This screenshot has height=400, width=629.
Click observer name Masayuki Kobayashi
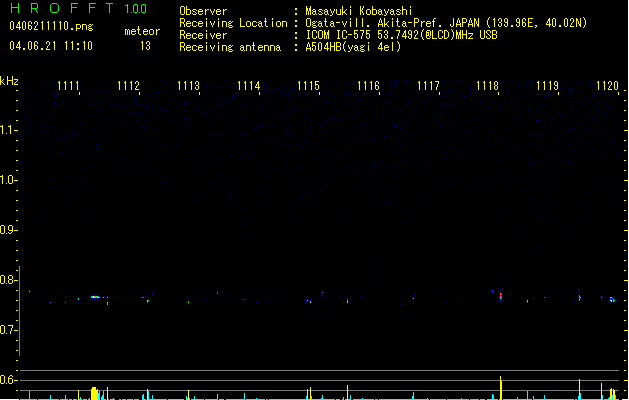359,11
